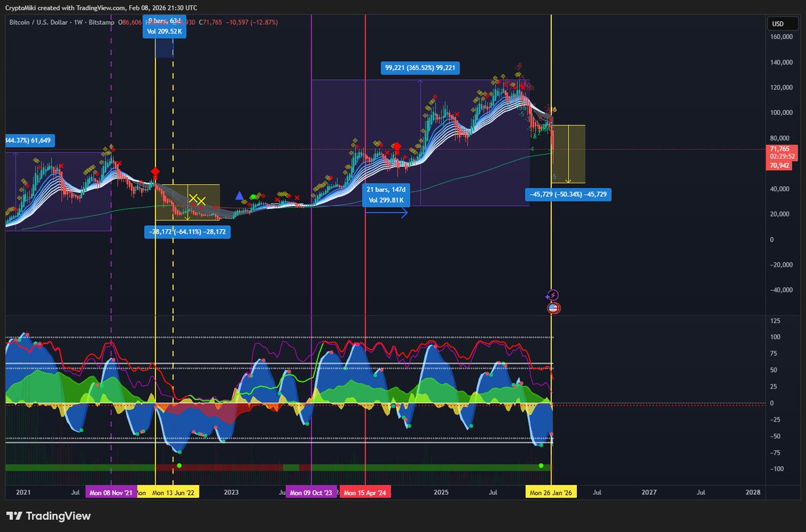Viewport: 806px width, 532px height.
Task: Click 160,000 on the price axis
Action: [782, 37]
